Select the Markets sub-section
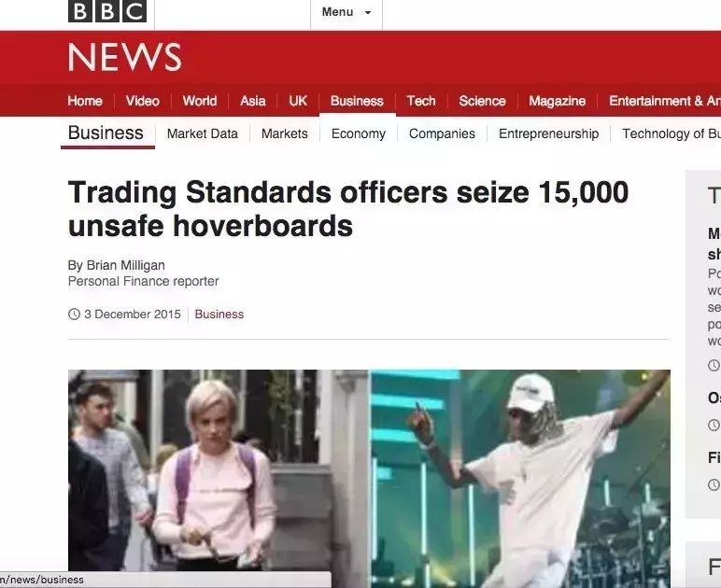The width and height of the screenshot is (721, 588). point(285,133)
